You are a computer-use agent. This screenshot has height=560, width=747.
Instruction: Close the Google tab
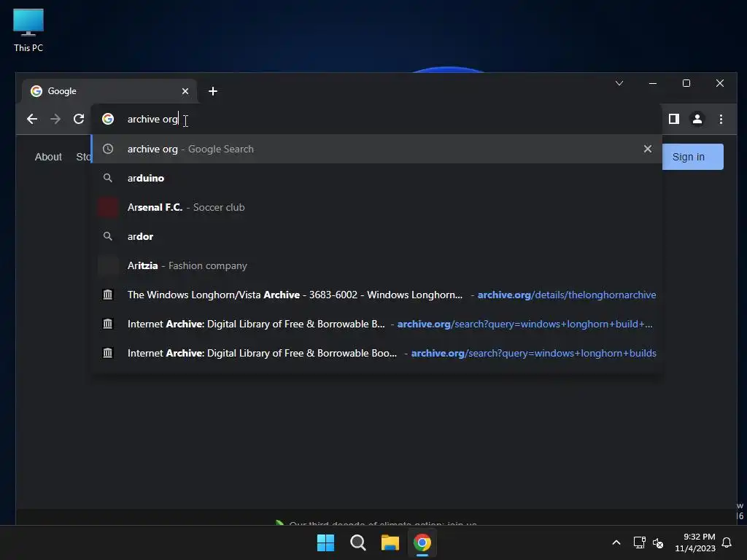point(185,91)
